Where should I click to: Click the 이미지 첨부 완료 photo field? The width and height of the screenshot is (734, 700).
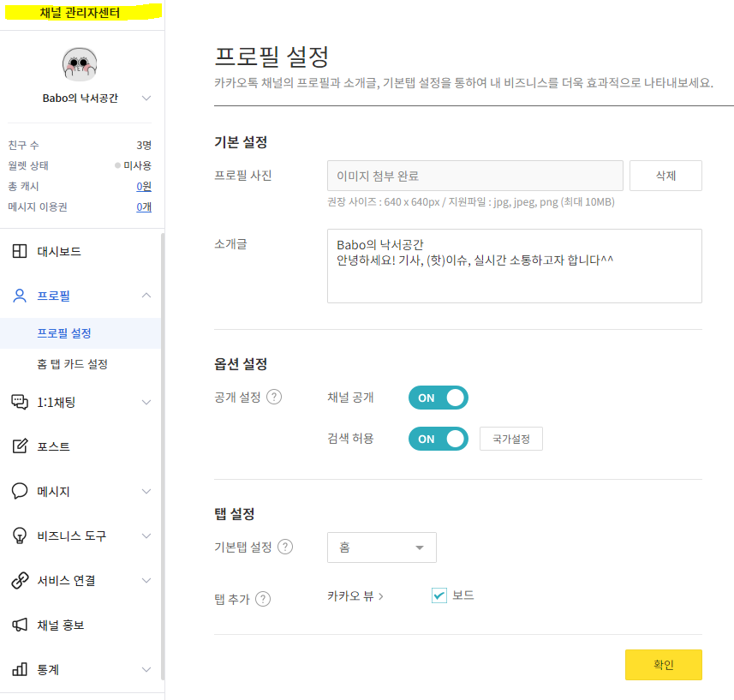point(474,176)
